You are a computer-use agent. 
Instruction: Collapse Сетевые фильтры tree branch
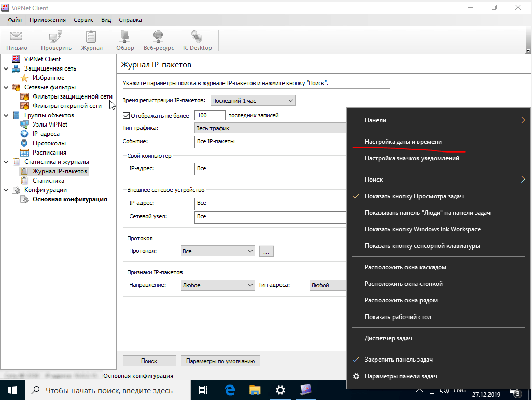(6, 87)
